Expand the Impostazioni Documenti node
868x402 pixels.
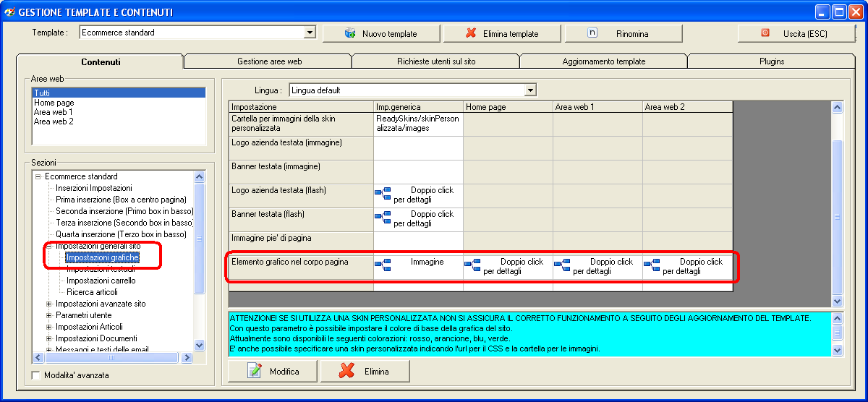(x=48, y=338)
